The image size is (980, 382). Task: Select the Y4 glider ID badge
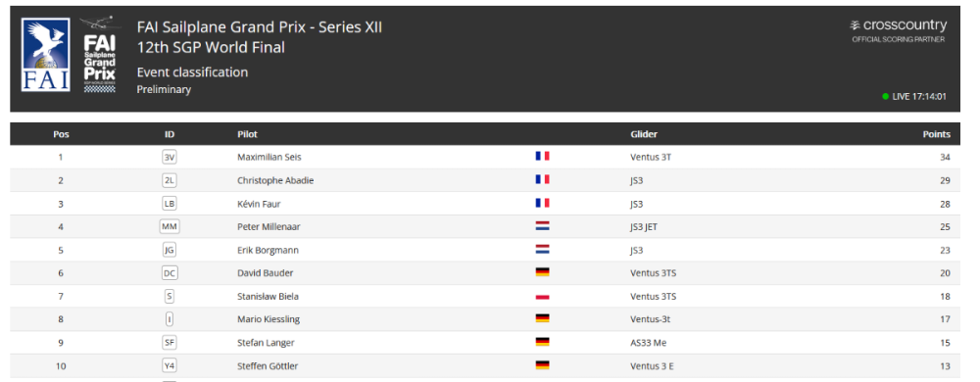(x=170, y=366)
